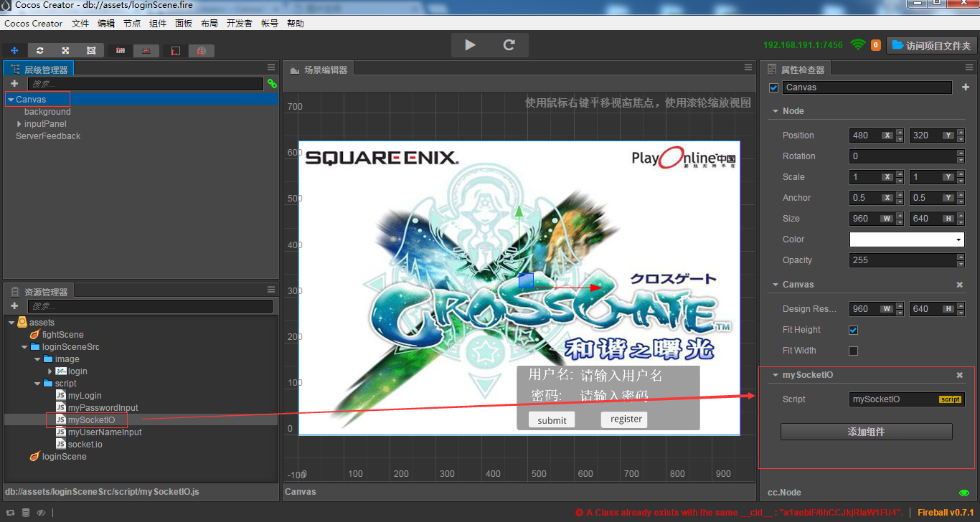Open the hierarchy panel options menu
The width and height of the screenshot is (980, 522).
[271, 67]
